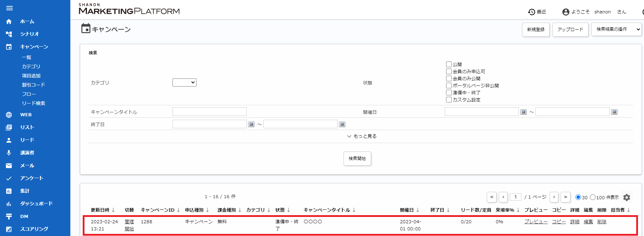Image resolution: width=644 pixels, height=236 pixels.
Task: Open 一覧 submenu item
Action: [x=27, y=57]
